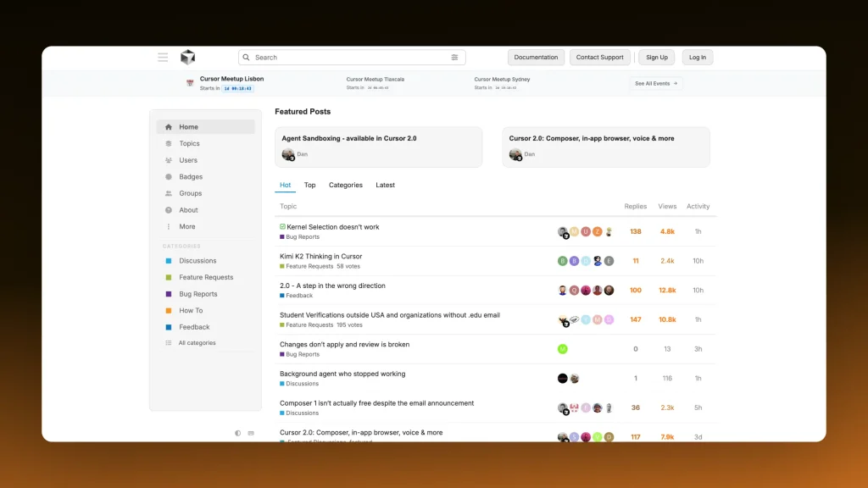Switch to the Categories tab
This screenshot has height=488, width=868.
click(346, 185)
